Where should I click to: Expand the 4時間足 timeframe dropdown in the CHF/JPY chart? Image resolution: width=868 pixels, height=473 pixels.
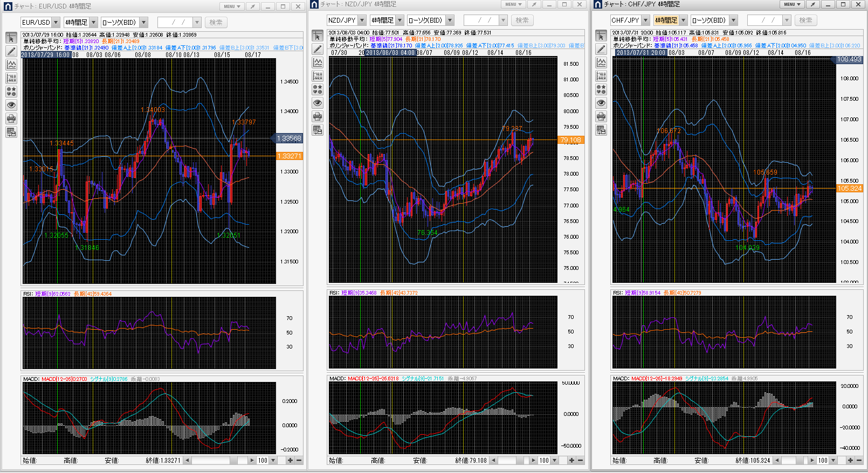tap(684, 20)
